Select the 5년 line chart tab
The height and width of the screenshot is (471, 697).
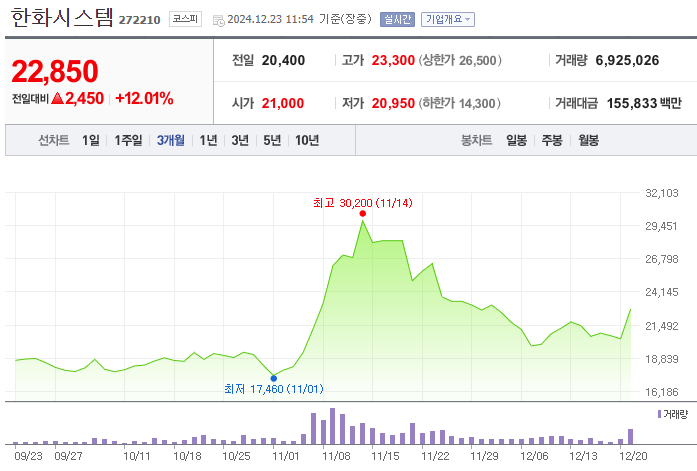coord(272,140)
